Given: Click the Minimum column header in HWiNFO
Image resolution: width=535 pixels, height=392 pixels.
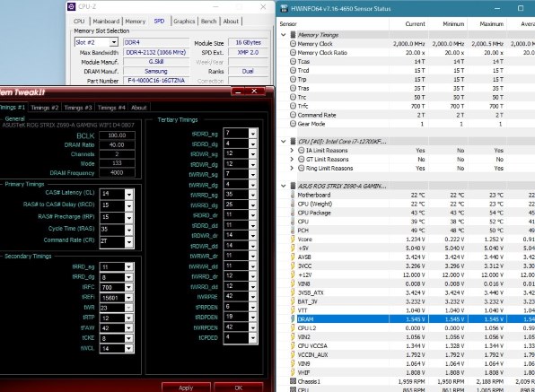Looking at the screenshot, I should click(x=448, y=24).
